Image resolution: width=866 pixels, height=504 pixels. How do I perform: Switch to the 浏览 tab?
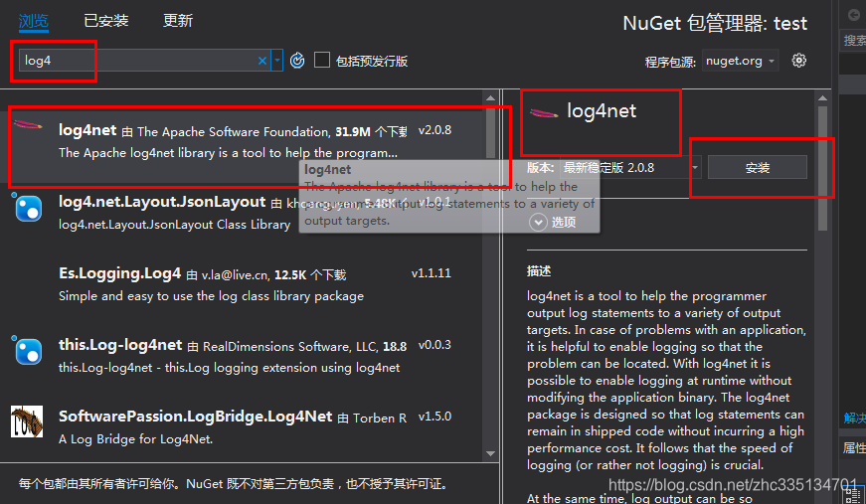point(33,21)
